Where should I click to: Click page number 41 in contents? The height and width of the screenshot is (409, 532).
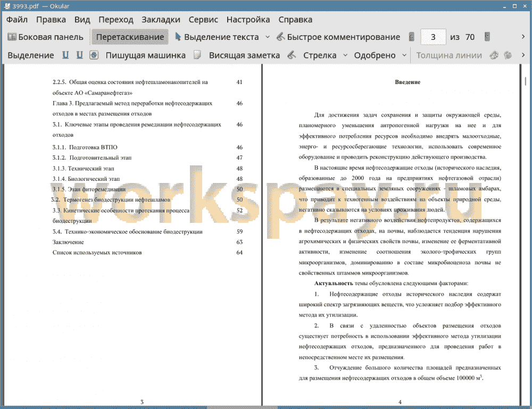(x=239, y=82)
